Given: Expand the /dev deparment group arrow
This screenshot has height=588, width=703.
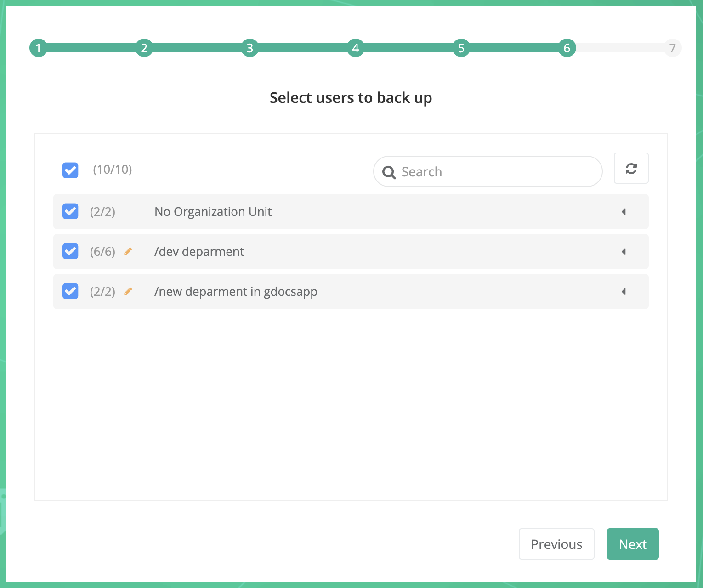Looking at the screenshot, I should (x=624, y=251).
